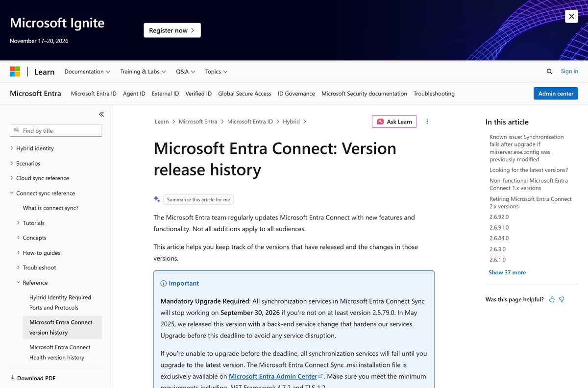This screenshot has width=588, height=388.
Task: Open the Q&A dropdown menu
Action: (x=186, y=72)
